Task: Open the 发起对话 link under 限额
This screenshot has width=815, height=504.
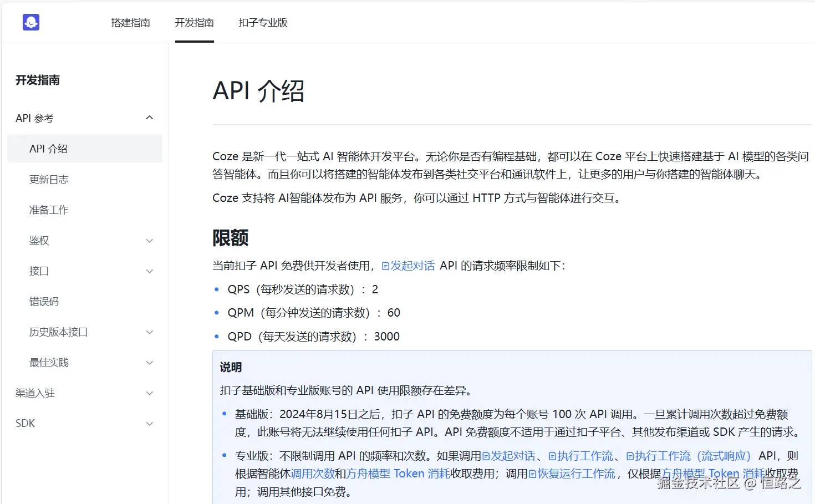Action: (412, 266)
